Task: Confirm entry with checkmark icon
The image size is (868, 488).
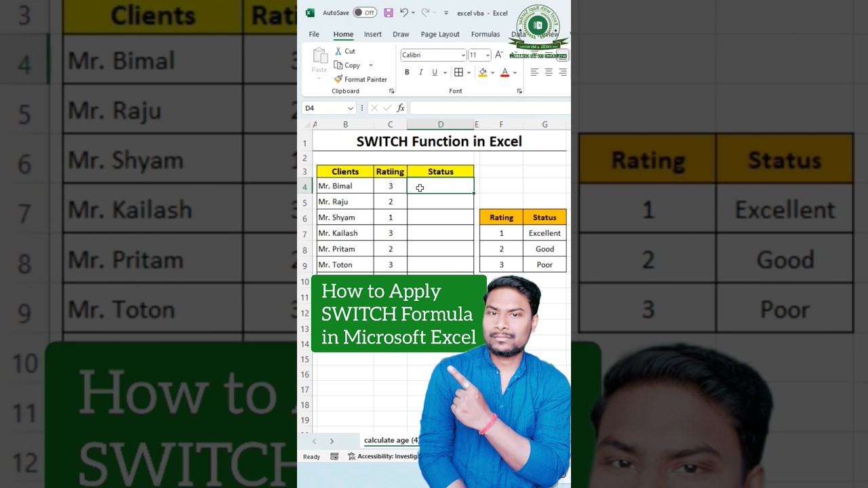Action: (387, 108)
